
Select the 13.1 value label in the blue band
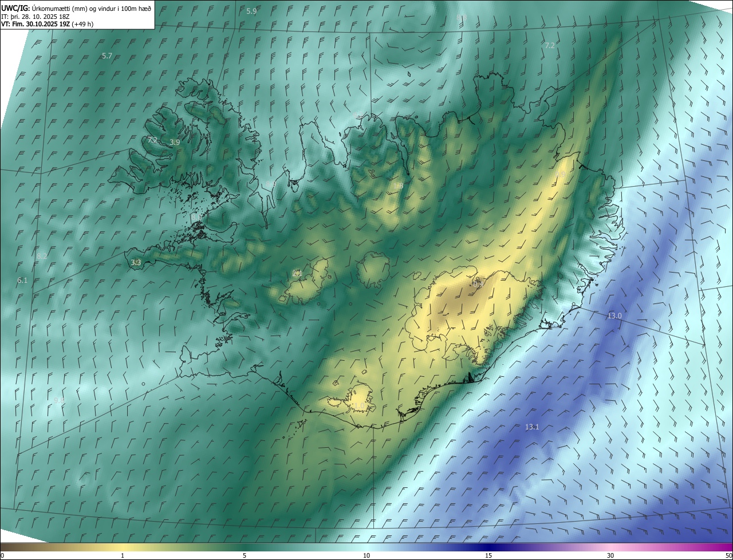coord(532,427)
